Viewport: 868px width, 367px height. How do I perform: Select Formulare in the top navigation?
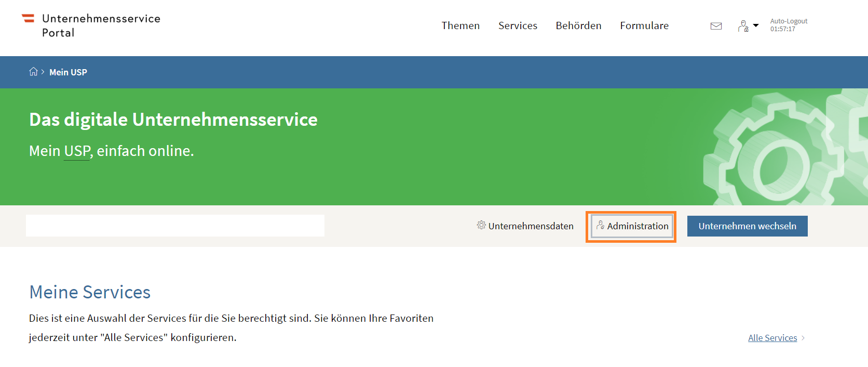click(x=644, y=25)
